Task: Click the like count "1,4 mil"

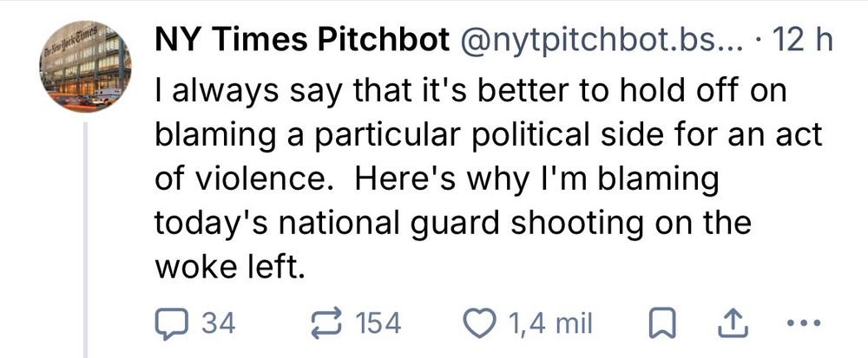Action: tap(549, 324)
